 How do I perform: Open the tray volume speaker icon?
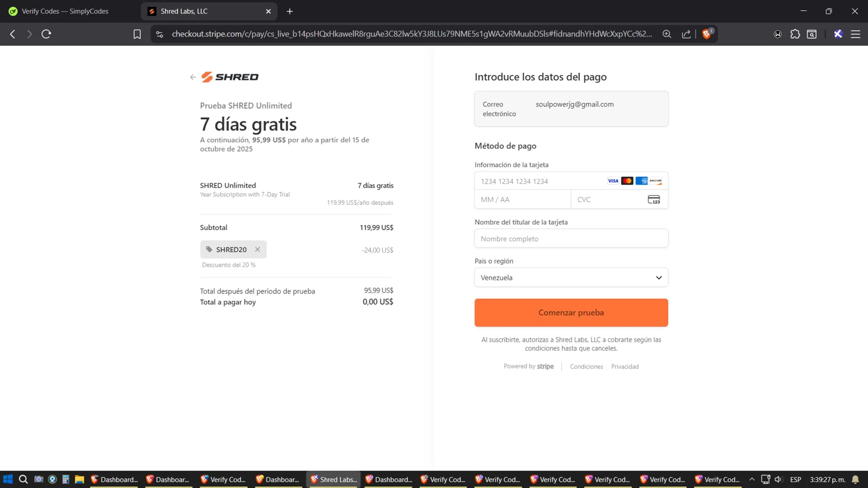778,479
